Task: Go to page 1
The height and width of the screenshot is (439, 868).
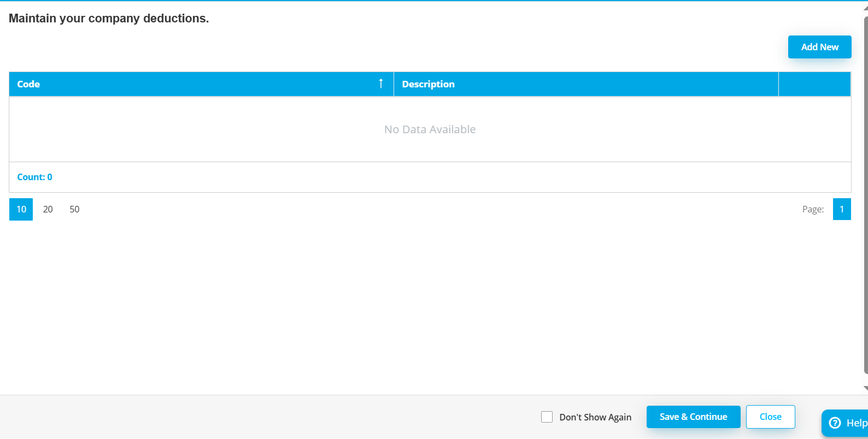Action: click(842, 209)
